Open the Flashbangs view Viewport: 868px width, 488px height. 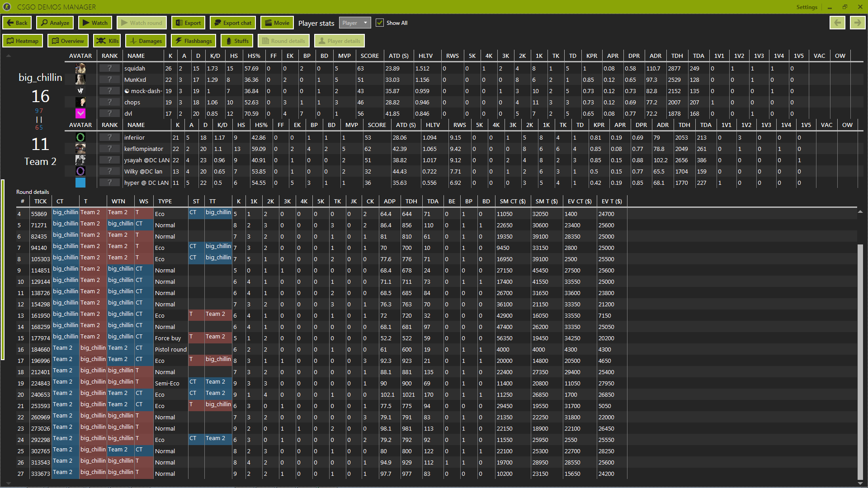click(x=193, y=41)
